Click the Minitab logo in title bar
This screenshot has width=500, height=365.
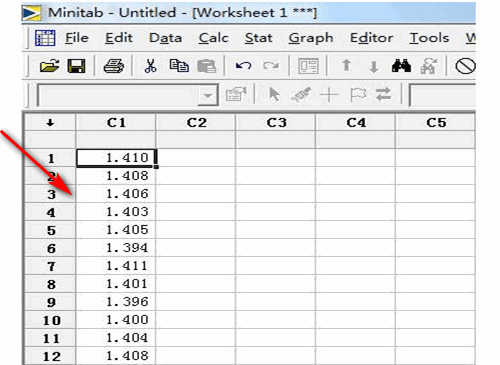[31, 13]
